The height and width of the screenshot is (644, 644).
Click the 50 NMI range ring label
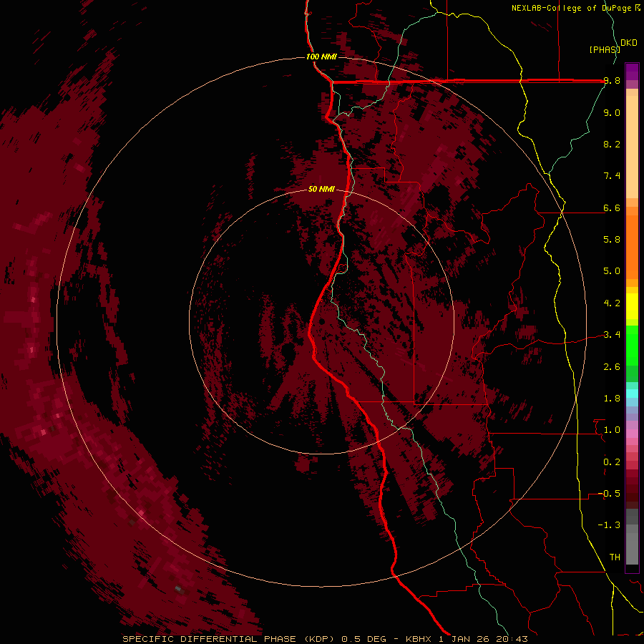pos(321,189)
